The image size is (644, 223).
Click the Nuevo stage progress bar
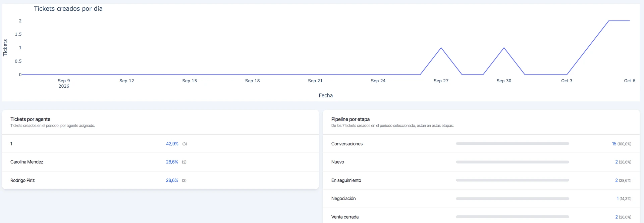tap(513, 162)
